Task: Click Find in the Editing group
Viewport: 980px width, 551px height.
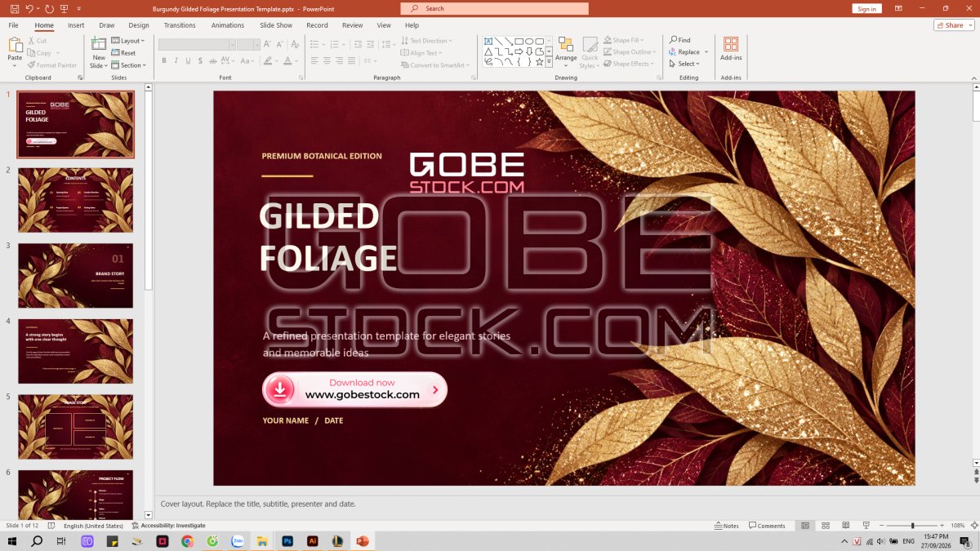Action: point(679,40)
